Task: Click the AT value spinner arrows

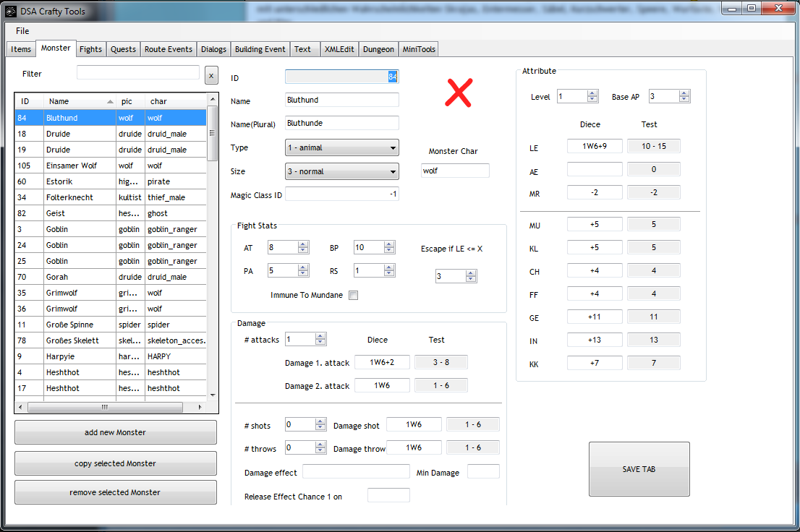Action: pyautogui.click(x=303, y=247)
